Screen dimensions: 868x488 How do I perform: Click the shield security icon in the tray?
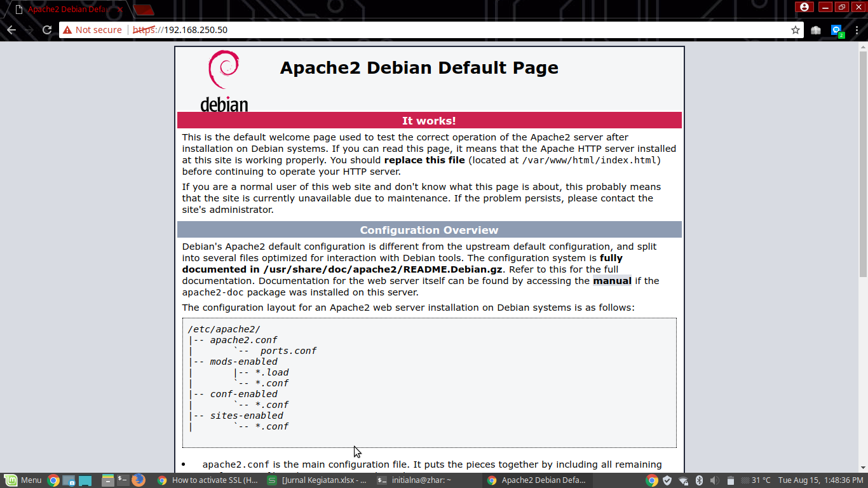coord(667,480)
